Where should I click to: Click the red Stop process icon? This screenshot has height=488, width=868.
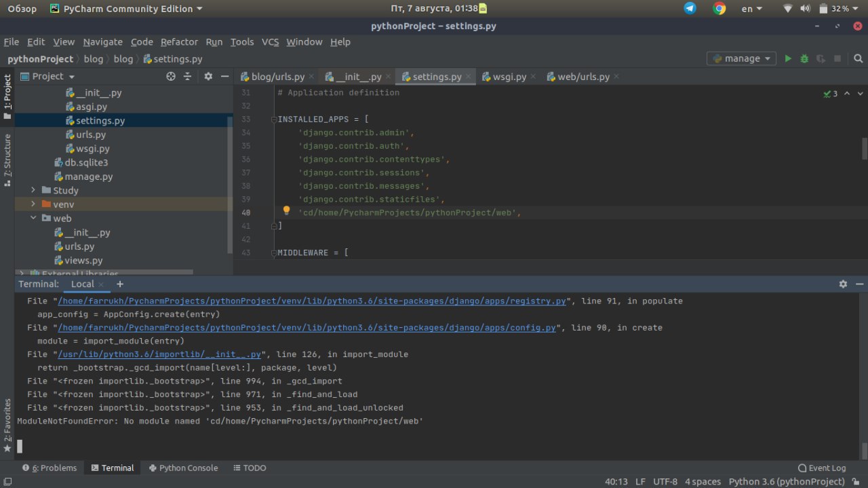[x=837, y=59]
